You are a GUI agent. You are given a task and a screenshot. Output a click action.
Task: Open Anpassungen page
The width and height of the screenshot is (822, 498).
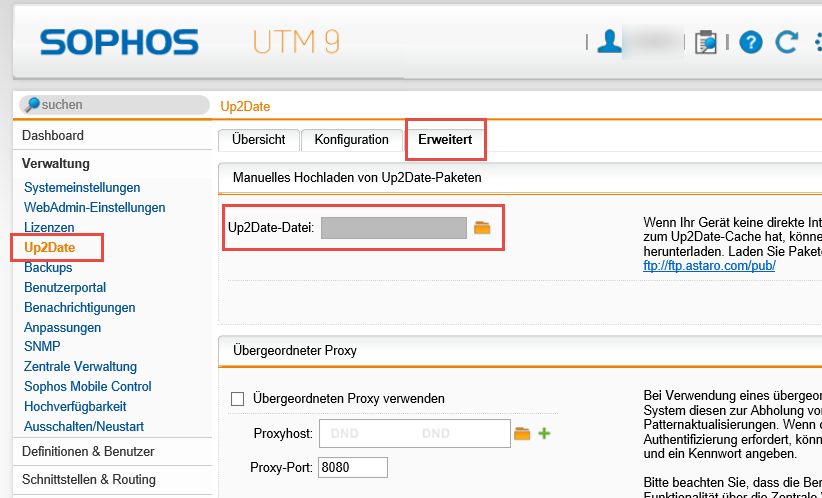(x=62, y=328)
